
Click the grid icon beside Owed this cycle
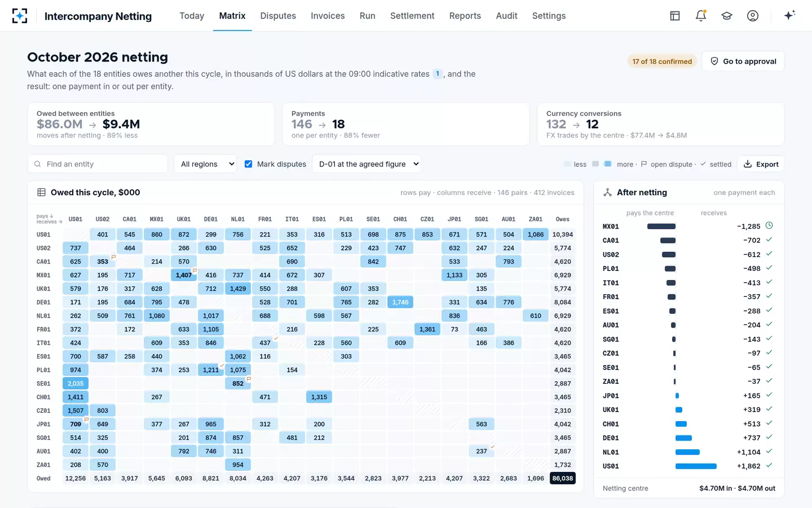(x=42, y=192)
